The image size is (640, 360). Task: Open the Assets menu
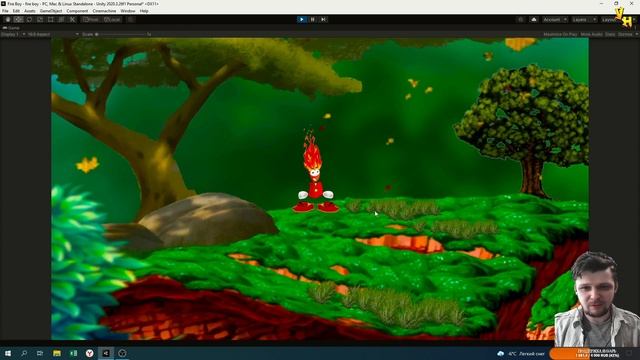tap(30, 11)
